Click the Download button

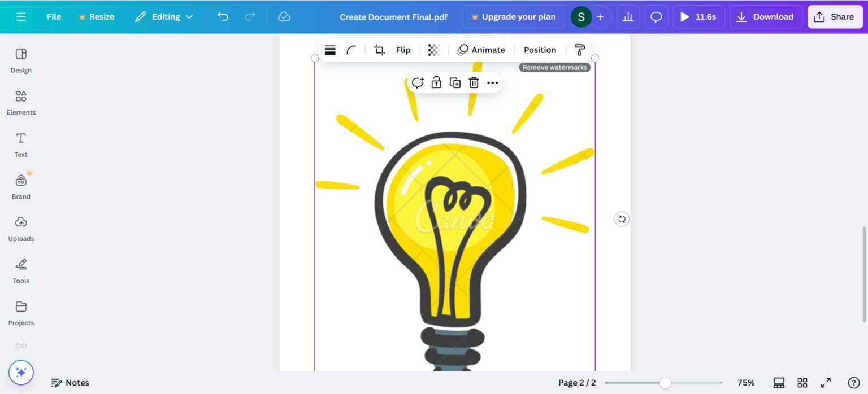coord(766,17)
